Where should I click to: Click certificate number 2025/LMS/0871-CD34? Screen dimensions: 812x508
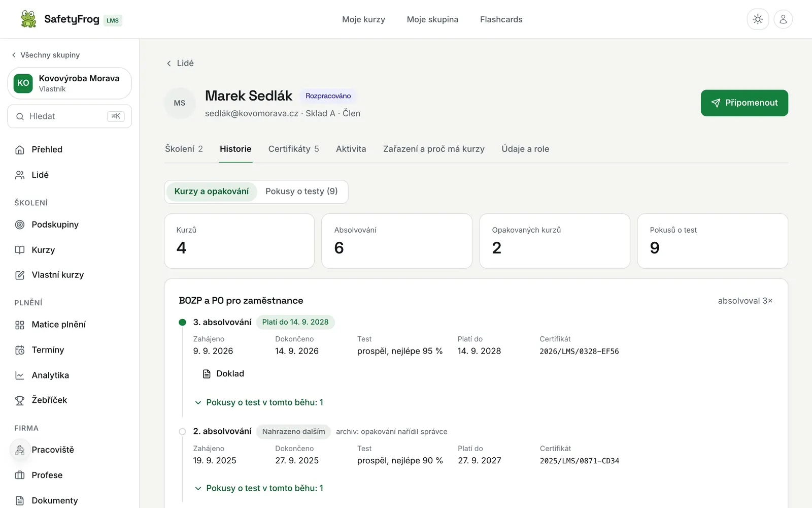580,461
